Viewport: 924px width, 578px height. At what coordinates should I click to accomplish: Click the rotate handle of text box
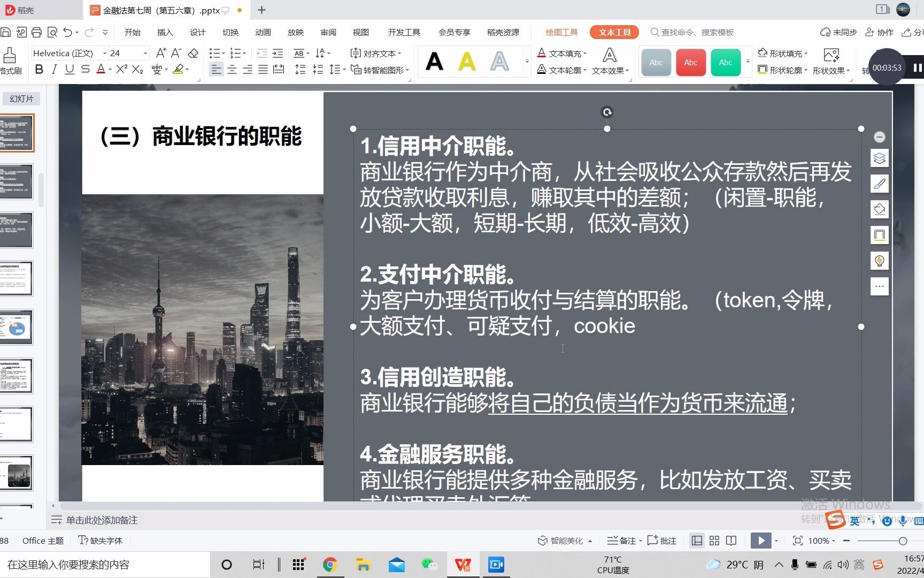(607, 112)
